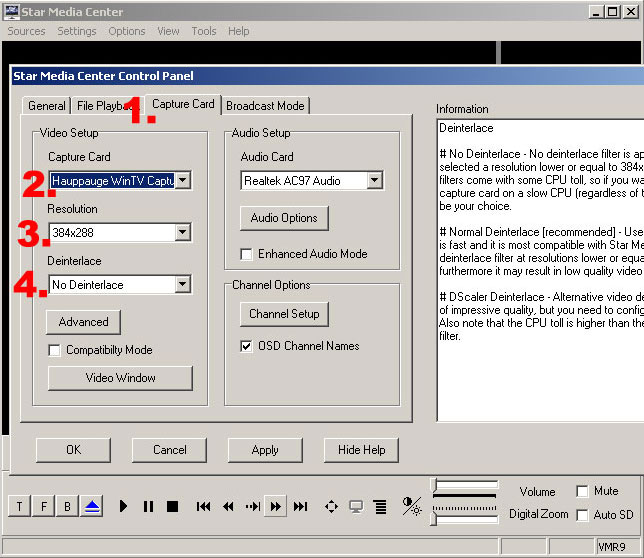Viewport: 644px width, 558px height.
Task: Click the frame step button
Action: [253, 507]
